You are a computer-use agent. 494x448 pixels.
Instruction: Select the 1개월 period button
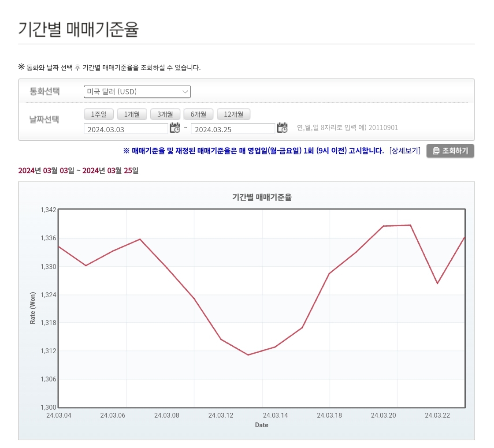pos(132,114)
